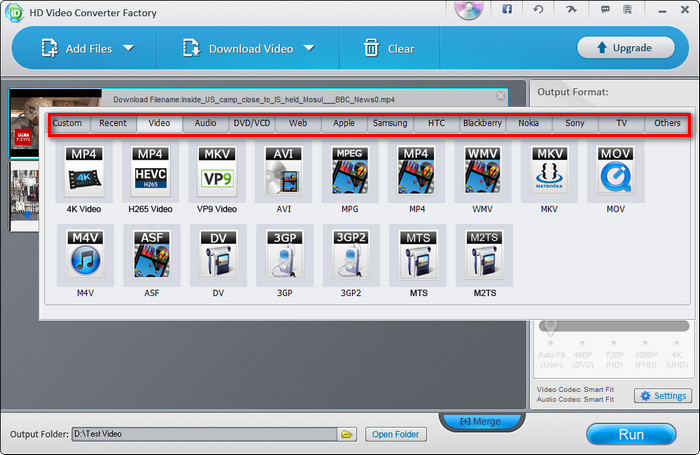Open the Others tab
This screenshot has height=455, width=700.
[x=667, y=123]
